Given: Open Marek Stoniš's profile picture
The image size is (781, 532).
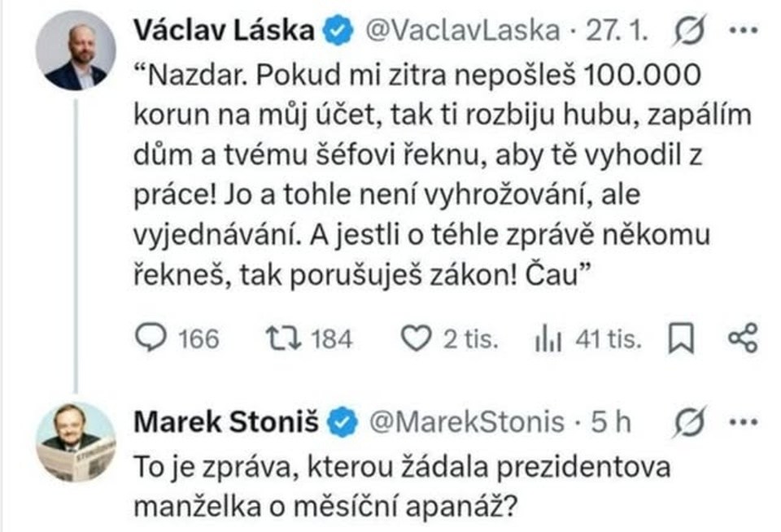Looking at the screenshot, I should pos(76,439).
